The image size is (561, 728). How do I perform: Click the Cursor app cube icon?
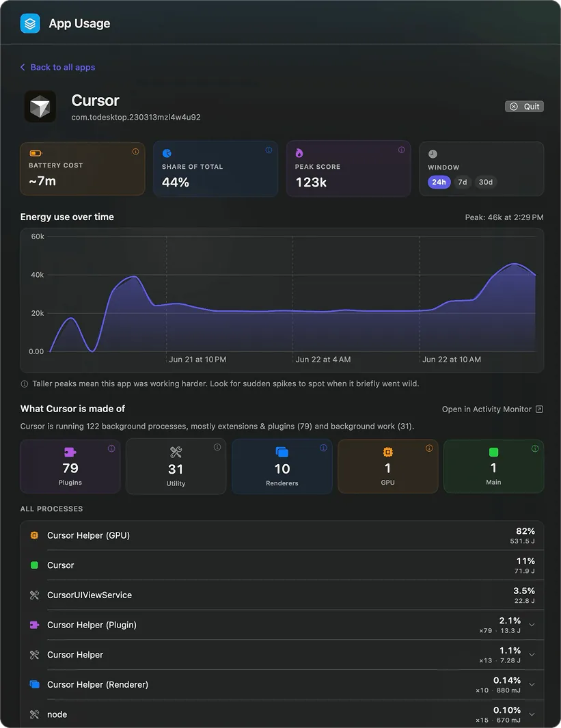(40, 107)
